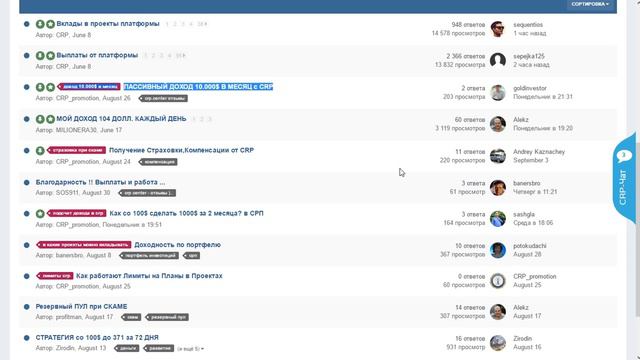Viewport: 640px width, 360px height.
Task: Open Zirodin last-poster avatar
Action: [498, 343]
